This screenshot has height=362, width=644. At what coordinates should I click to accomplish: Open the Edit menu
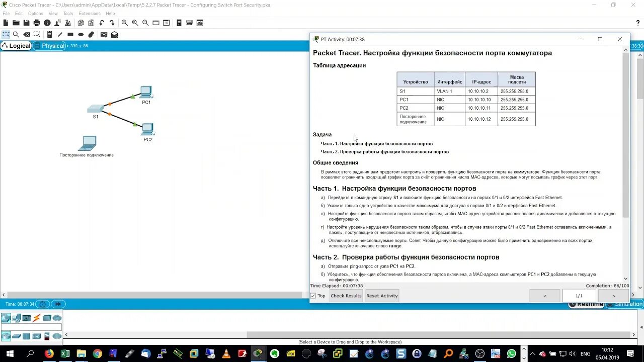point(19,14)
